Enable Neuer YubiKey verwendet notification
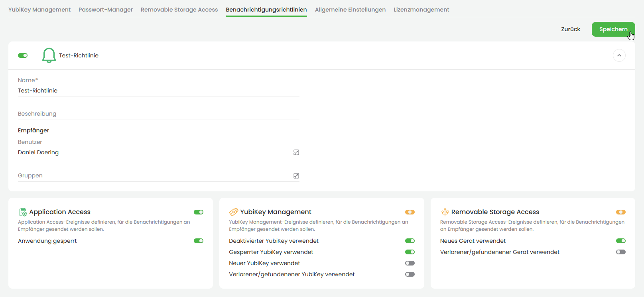Viewport: 644px width, 297px height. point(410,263)
